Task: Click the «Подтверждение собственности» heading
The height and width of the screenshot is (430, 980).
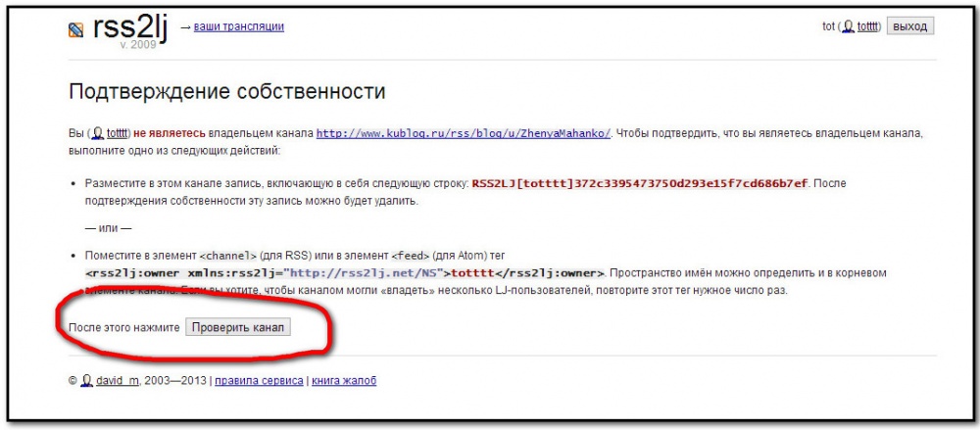Action: tap(227, 92)
